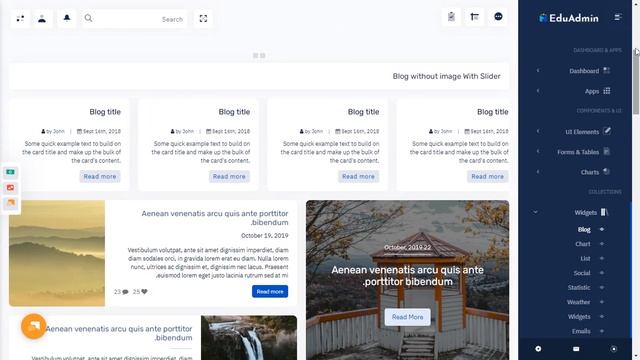Open the notifications bell icon
Viewport: 640px width, 360px height.
[67, 18]
